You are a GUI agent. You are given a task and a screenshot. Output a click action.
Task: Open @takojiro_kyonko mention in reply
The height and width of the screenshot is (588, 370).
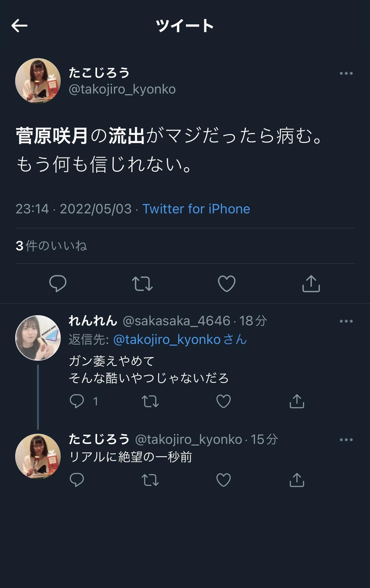tap(167, 340)
